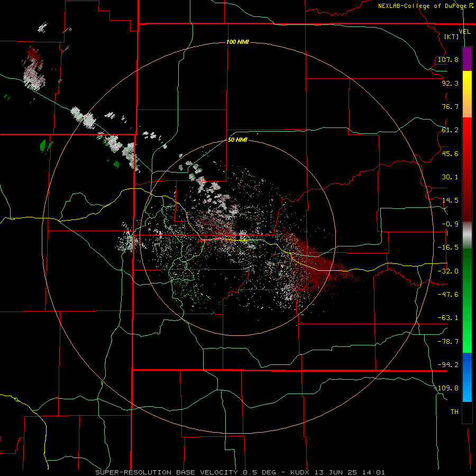Image resolution: width=476 pixels, height=476 pixels.
Task: Click the 30.1 velocity legend value
Action: pos(450,177)
